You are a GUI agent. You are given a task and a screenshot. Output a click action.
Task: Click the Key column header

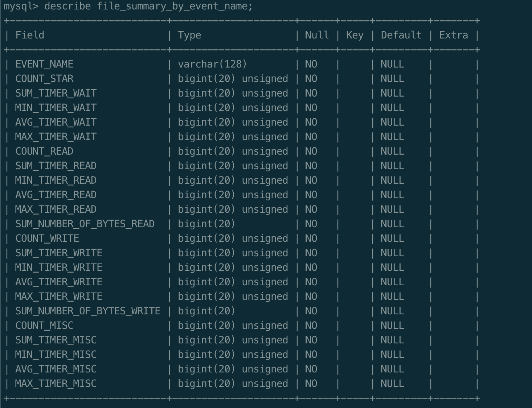[x=355, y=35]
